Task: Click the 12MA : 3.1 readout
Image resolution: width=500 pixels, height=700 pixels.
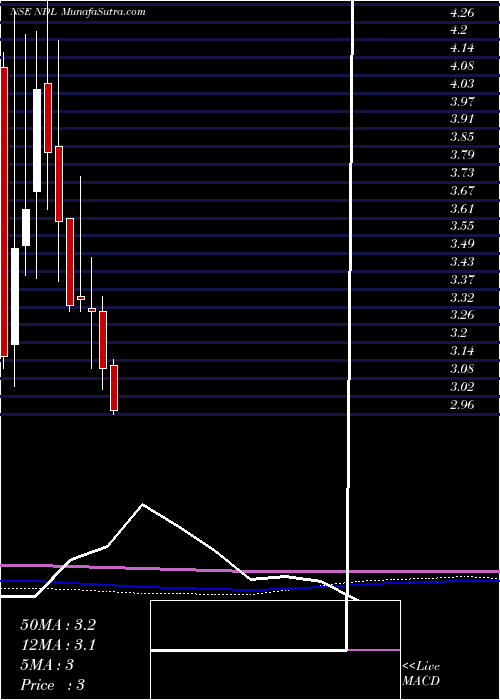Action: [58, 645]
